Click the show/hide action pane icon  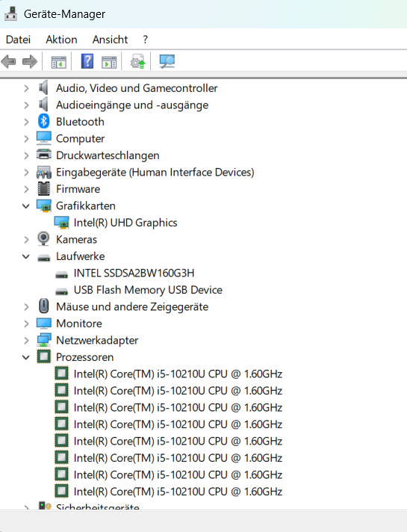pyautogui.click(x=109, y=62)
